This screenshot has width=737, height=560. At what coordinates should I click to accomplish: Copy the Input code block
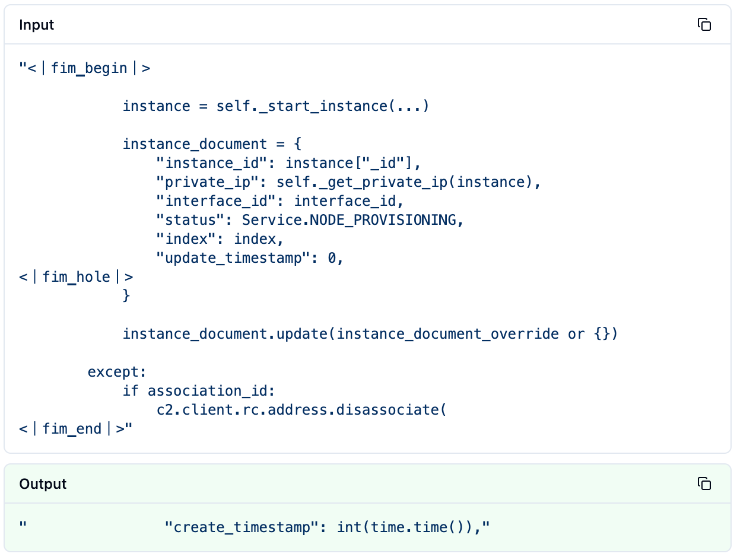pyautogui.click(x=704, y=24)
